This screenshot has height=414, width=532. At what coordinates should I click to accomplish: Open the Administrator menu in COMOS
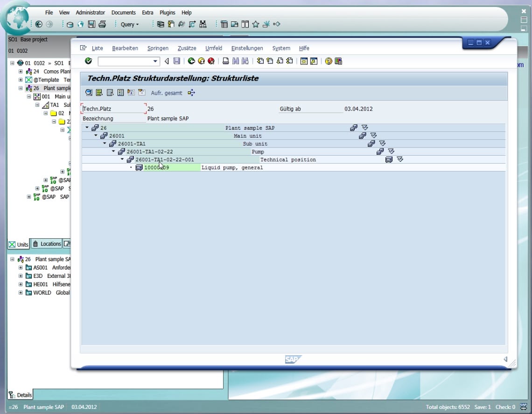click(91, 13)
